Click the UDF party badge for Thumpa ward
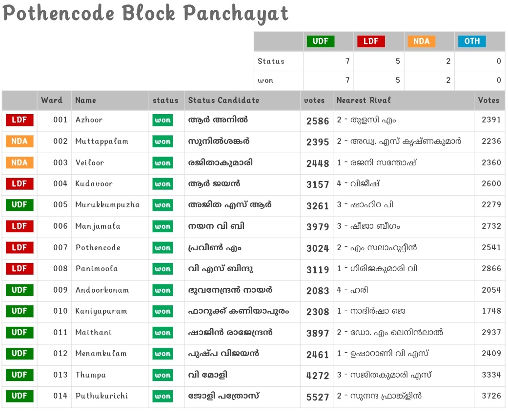Image resolution: width=508 pixels, height=420 pixels. 20,375
